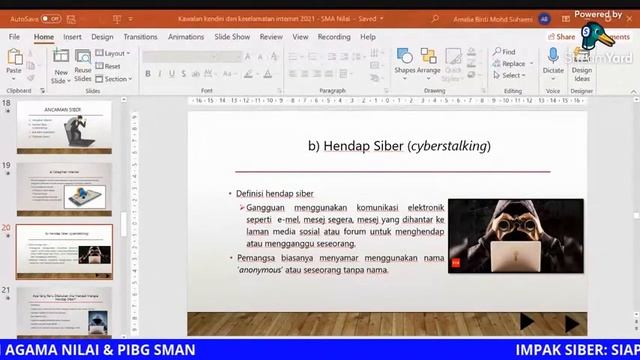Viewport: 640px width, 360px height.
Task: Click the slide title Hendap Siber
Action: [x=399, y=146]
